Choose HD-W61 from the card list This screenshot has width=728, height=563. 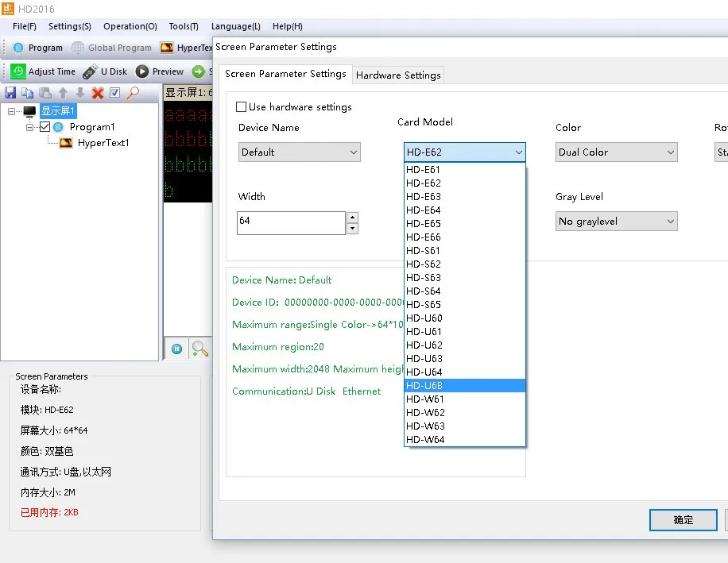465,399
